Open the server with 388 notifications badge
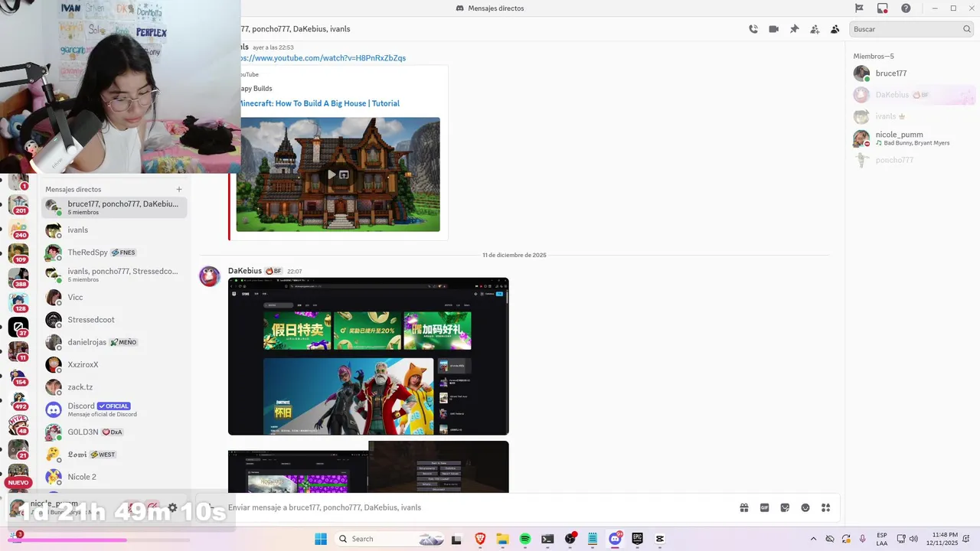This screenshot has width=980, height=551. [18, 278]
